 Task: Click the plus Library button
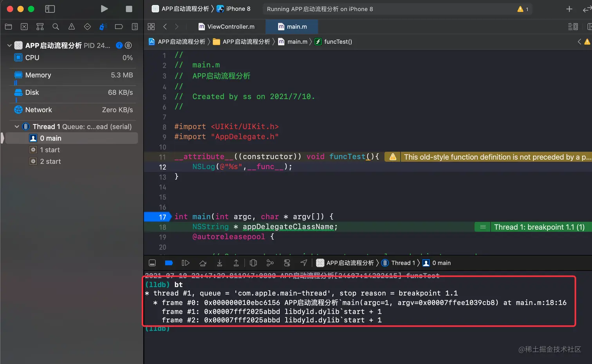tap(569, 9)
